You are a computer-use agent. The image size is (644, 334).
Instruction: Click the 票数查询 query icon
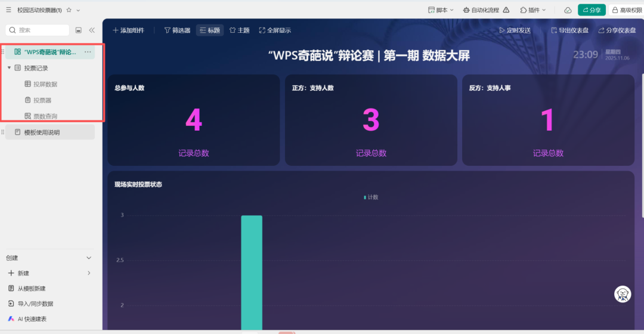coord(27,116)
